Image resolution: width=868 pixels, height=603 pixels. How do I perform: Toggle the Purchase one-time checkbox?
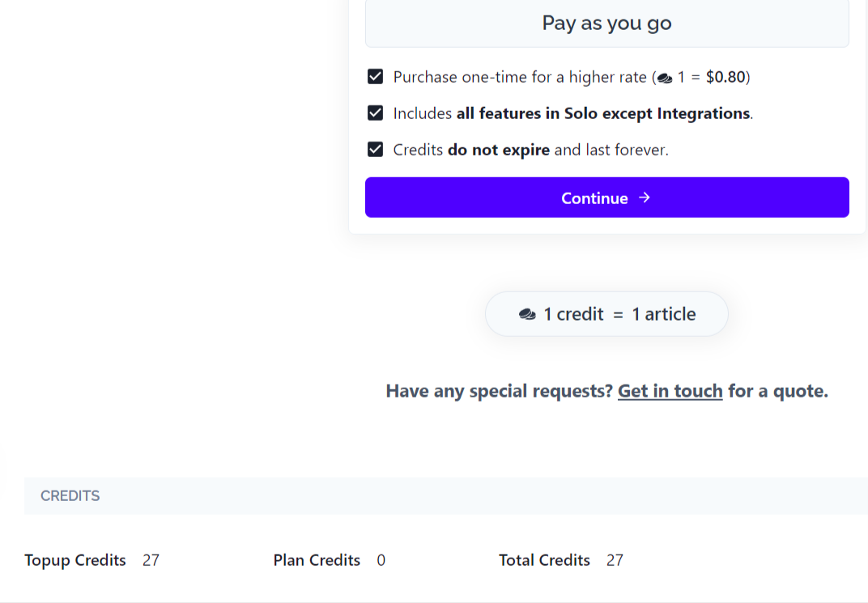[376, 76]
